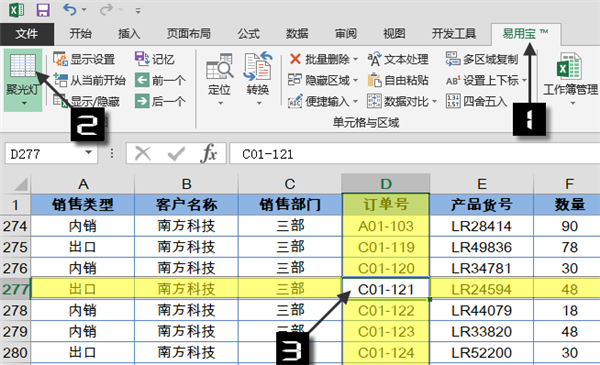Open 文本处理 tool
The image size is (600, 365).
[398, 59]
